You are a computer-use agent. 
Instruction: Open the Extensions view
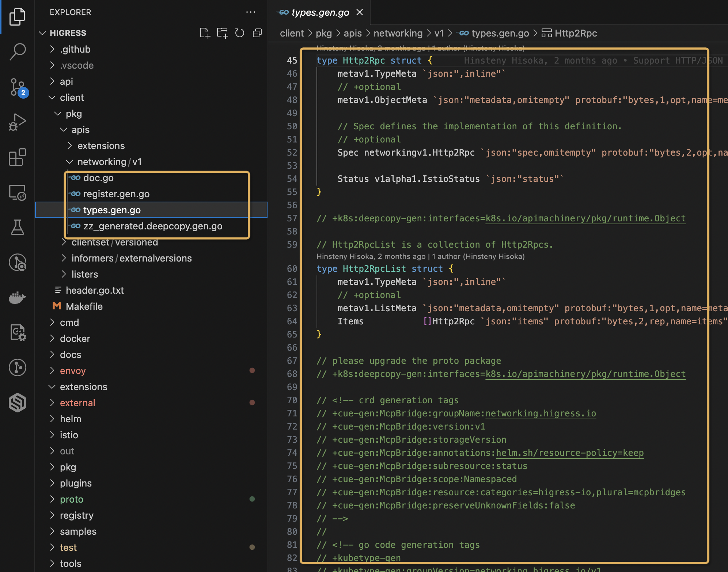coord(17,157)
